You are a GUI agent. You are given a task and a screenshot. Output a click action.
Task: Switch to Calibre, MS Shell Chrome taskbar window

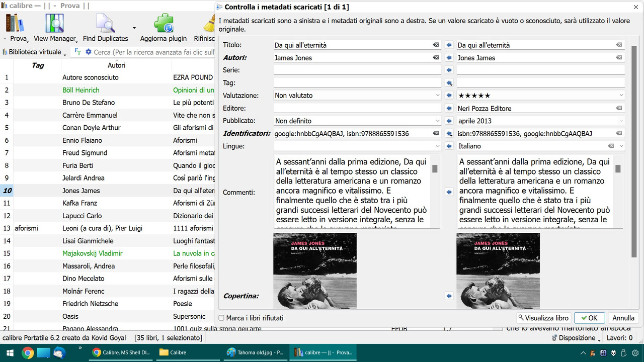[x=121, y=352]
